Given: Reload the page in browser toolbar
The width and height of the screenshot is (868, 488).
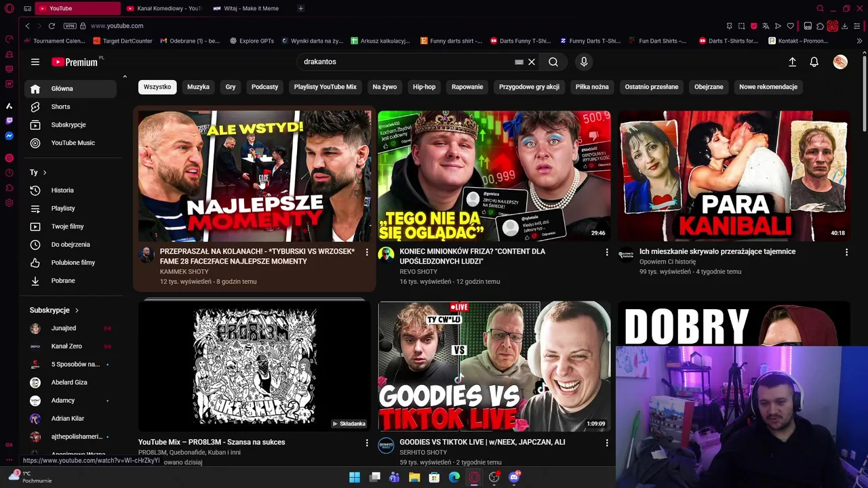Looking at the screenshot, I should click(52, 26).
